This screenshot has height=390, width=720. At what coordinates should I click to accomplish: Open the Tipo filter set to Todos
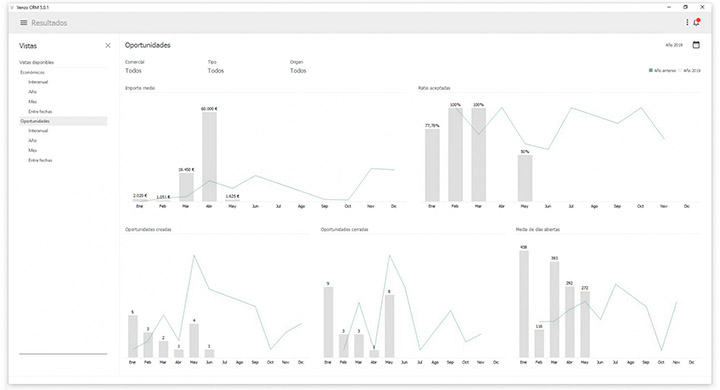tap(215, 71)
